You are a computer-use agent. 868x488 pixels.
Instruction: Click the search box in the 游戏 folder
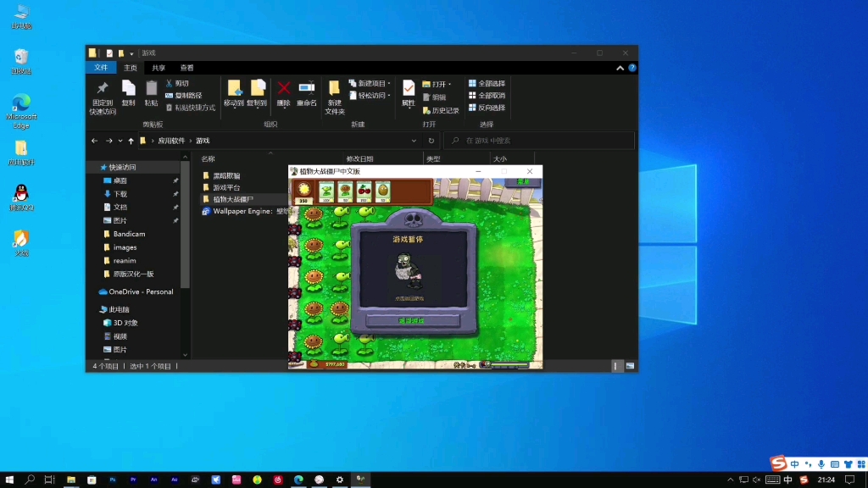(538, 141)
